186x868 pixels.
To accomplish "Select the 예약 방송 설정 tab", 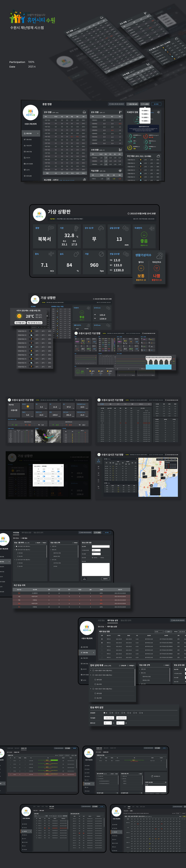I will pos(113,620).
